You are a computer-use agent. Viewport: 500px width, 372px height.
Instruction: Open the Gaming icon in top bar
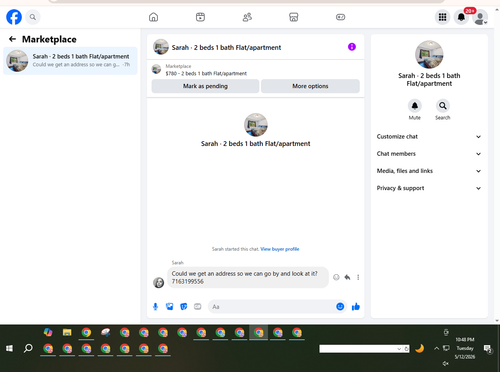340,17
